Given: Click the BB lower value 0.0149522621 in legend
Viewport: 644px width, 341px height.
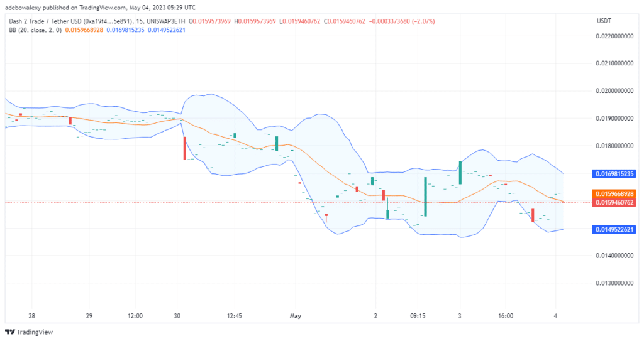Looking at the screenshot, I should click(166, 30).
